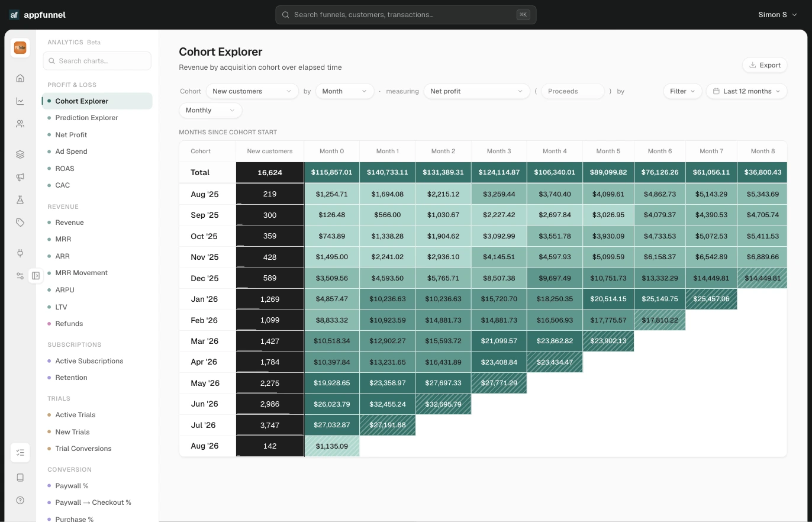Open the New customers cohort dropdown

[253, 91]
